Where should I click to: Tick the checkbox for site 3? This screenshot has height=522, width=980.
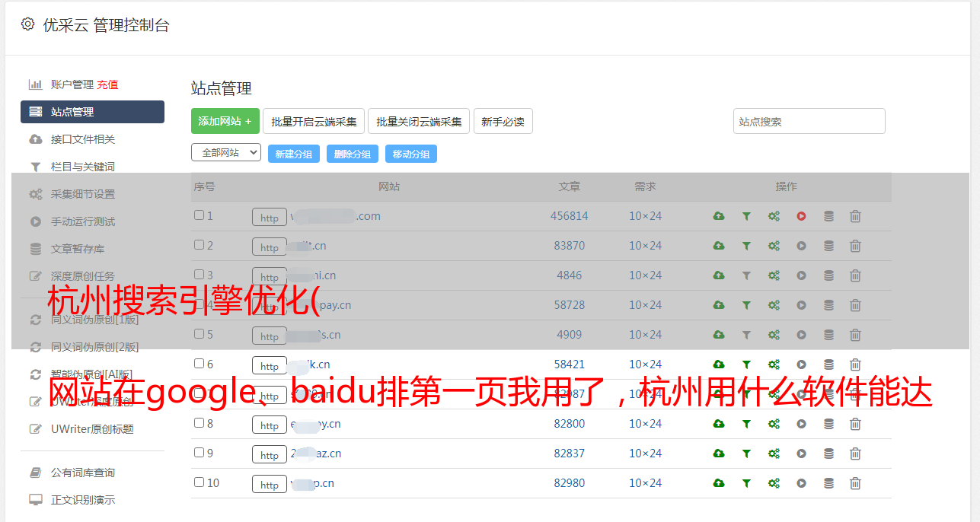pyautogui.click(x=199, y=275)
